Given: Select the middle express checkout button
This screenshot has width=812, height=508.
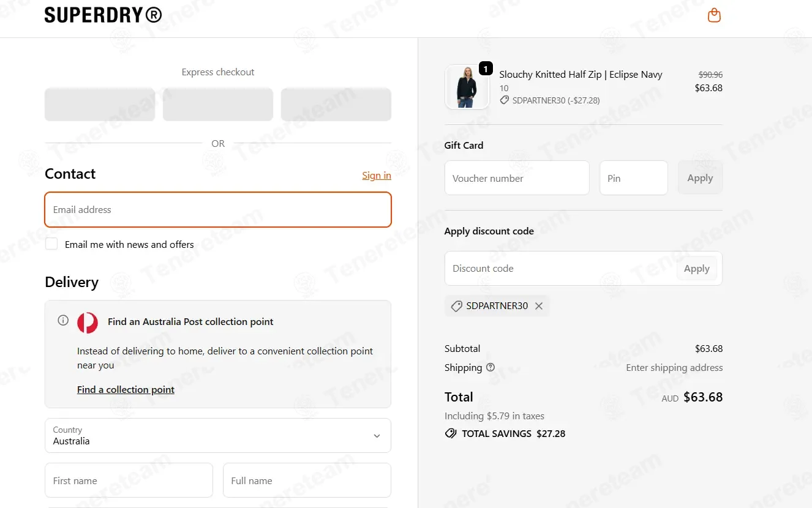Looking at the screenshot, I should tap(218, 104).
